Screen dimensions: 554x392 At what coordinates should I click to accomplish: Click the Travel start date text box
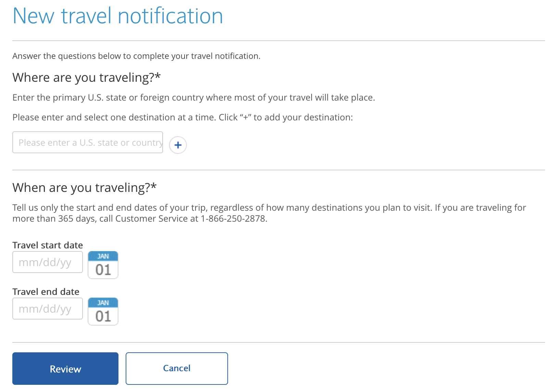(x=48, y=262)
